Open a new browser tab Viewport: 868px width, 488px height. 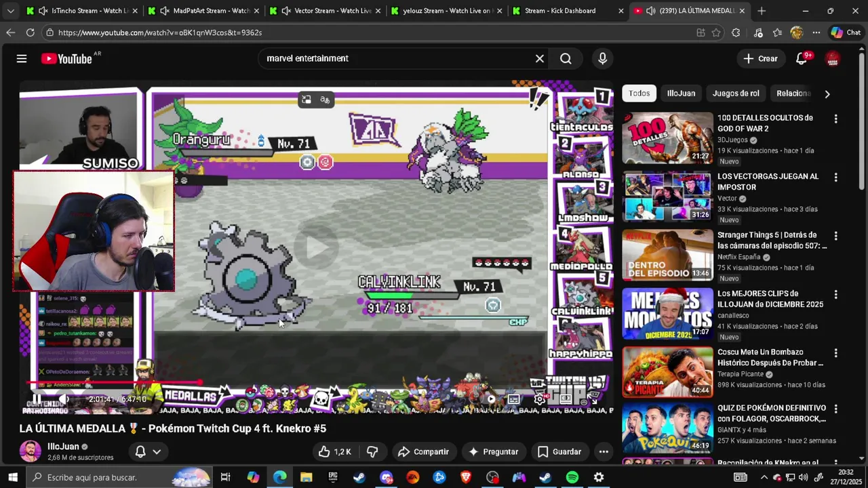click(762, 11)
